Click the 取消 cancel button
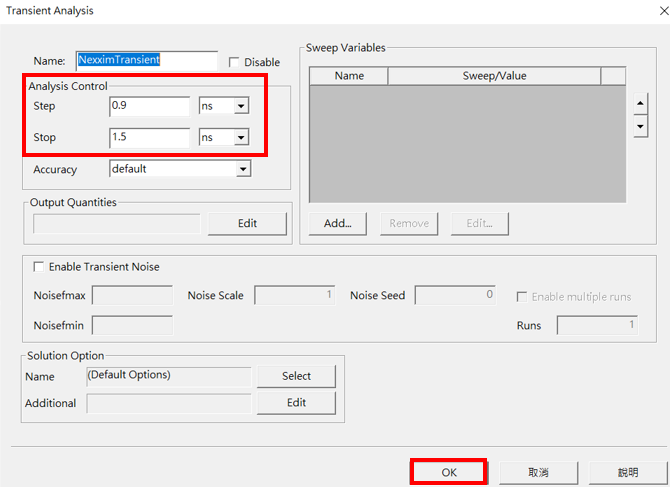 [x=538, y=472]
